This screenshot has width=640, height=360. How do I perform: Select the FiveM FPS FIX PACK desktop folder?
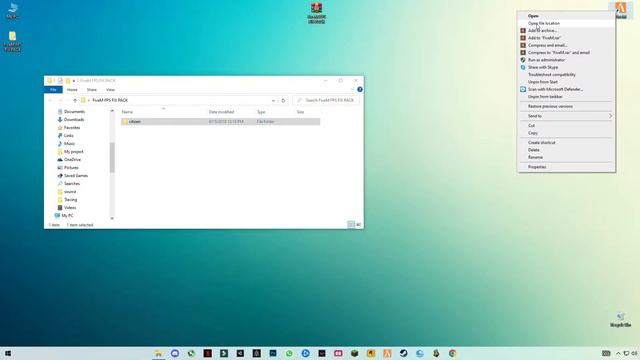(x=13, y=41)
